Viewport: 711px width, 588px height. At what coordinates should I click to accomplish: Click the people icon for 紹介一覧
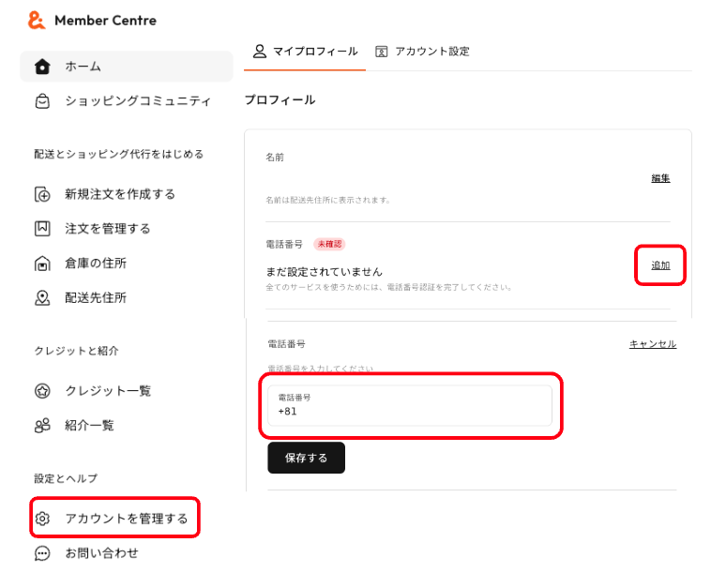[x=42, y=426]
